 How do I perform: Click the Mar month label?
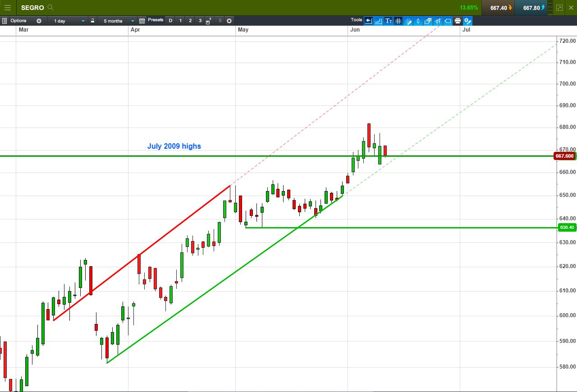point(23,30)
